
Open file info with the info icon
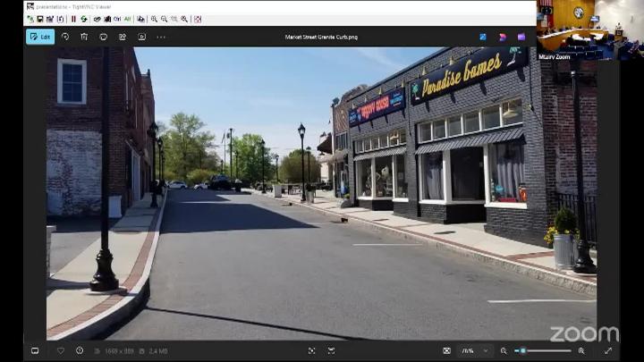(80, 351)
